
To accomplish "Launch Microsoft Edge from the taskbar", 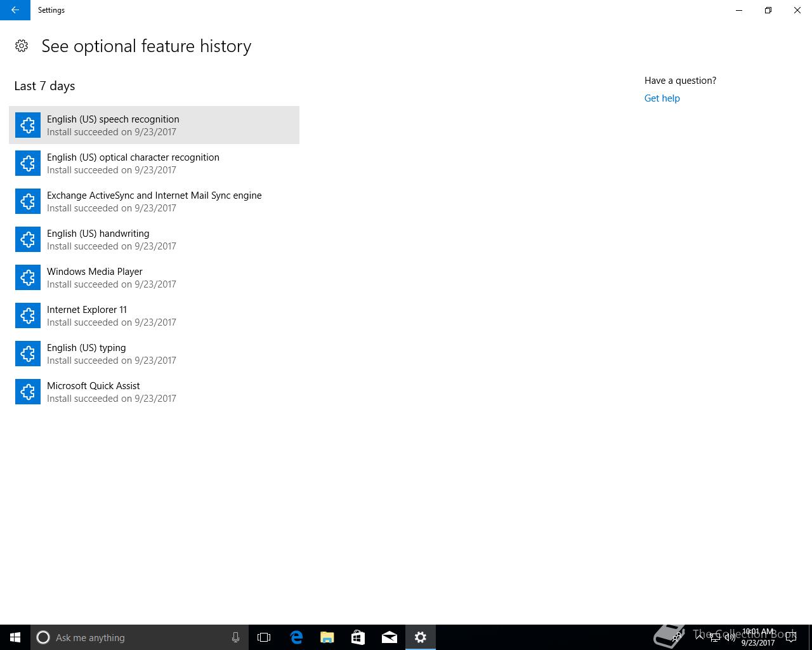I will 296,637.
